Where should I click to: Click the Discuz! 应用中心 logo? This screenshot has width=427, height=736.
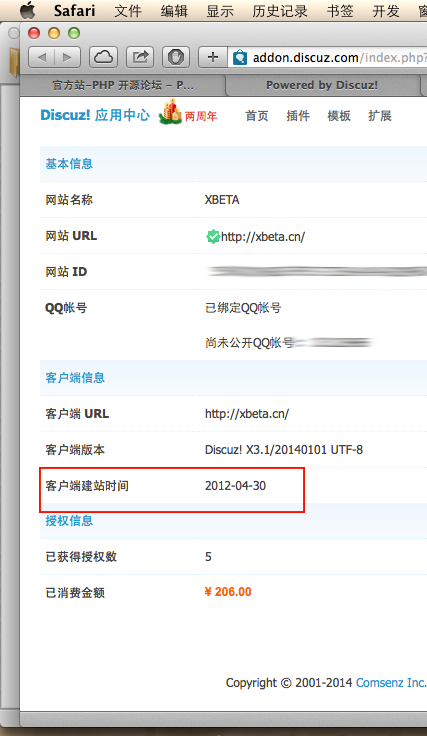(x=95, y=115)
